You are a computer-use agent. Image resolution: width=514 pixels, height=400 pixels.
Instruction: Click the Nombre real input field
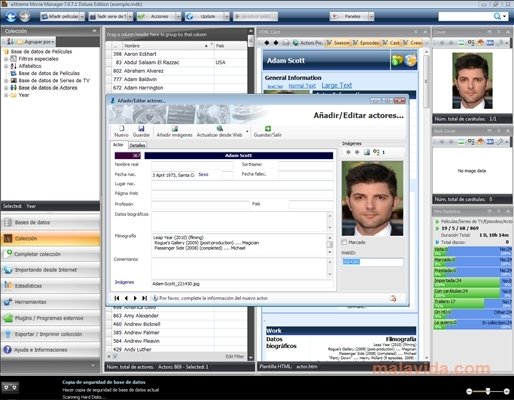[192, 165]
